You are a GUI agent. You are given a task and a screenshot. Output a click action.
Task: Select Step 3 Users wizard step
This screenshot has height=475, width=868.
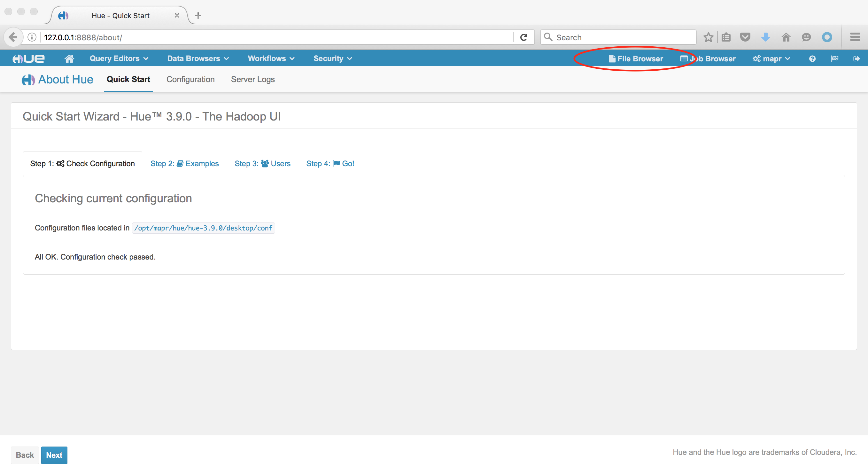(x=262, y=163)
